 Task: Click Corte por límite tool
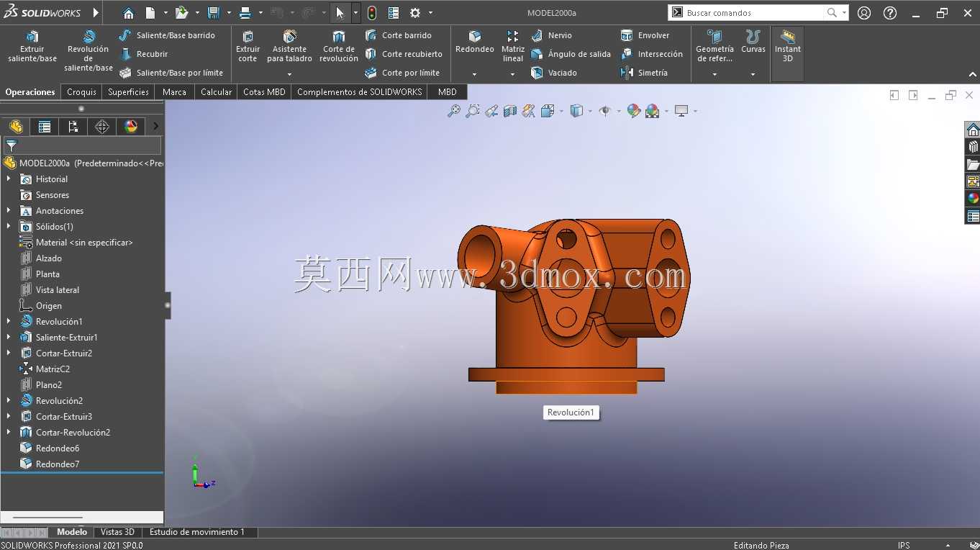point(401,73)
